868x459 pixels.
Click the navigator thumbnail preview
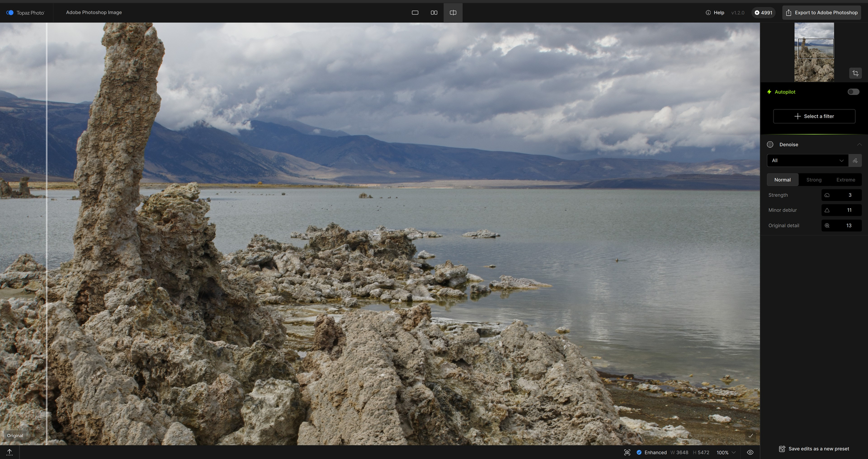coord(814,52)
